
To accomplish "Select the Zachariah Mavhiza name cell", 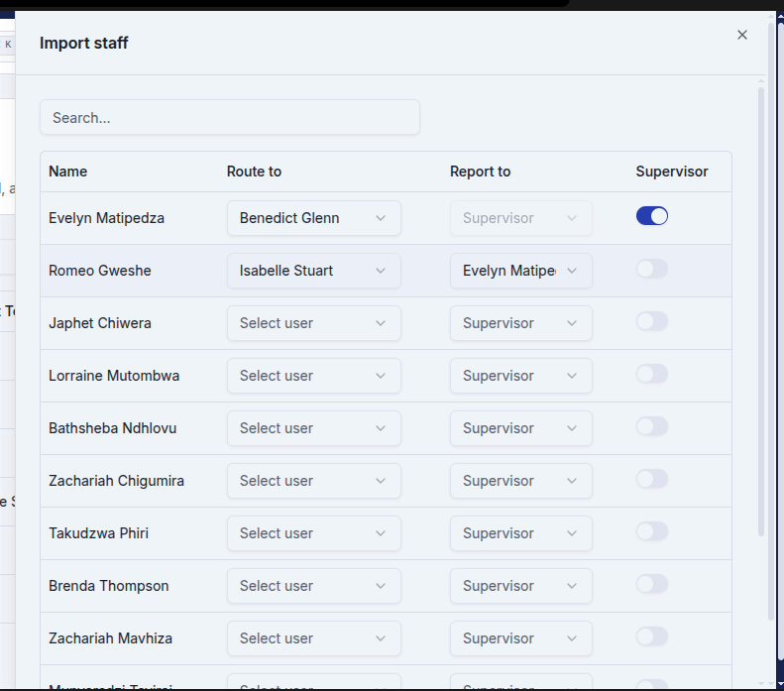I will tap(110, 638).
